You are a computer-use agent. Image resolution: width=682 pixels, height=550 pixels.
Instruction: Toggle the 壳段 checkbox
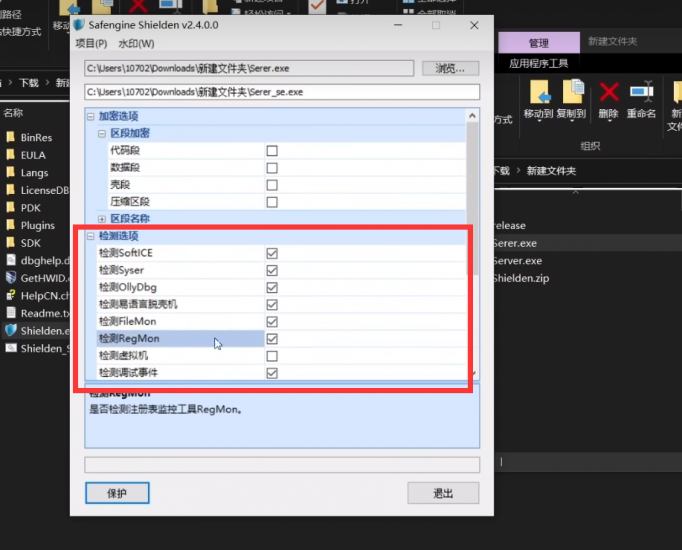pos(272,185)
